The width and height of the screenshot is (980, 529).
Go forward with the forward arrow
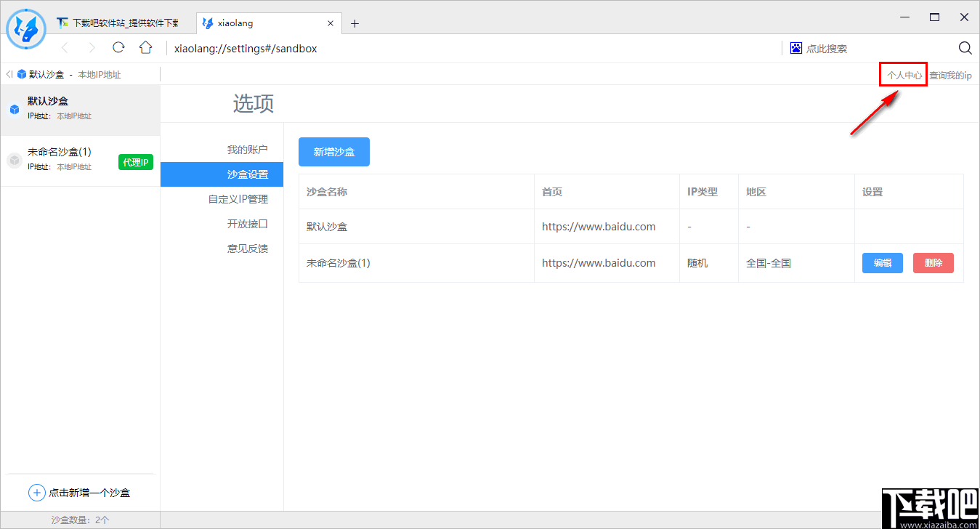pos(92,48)
